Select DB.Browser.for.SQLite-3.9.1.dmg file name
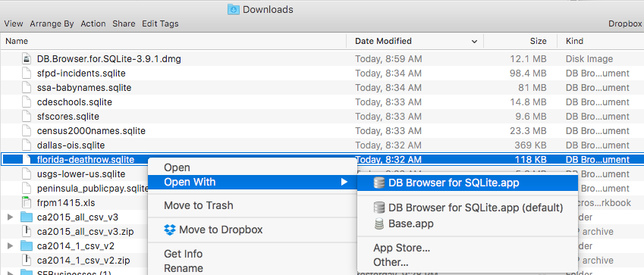Viewport: 644px width, 275px height. point(108,58)
